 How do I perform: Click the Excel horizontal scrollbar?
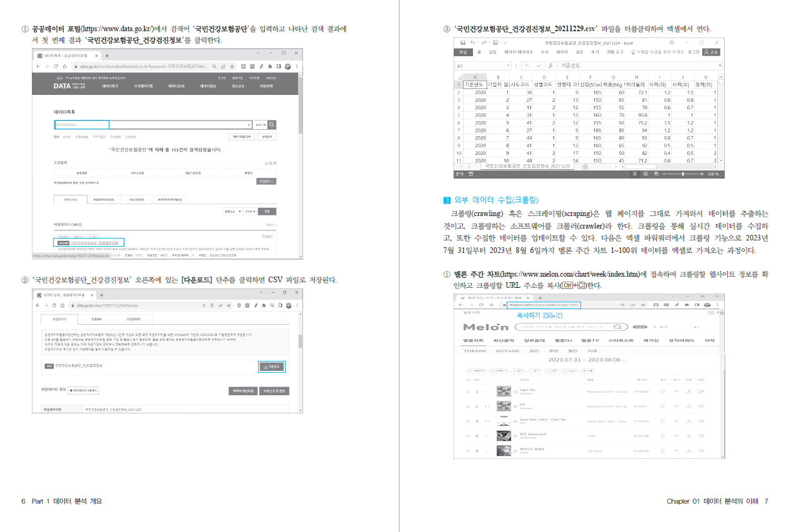pyautogui.click(x=669, y=167)
